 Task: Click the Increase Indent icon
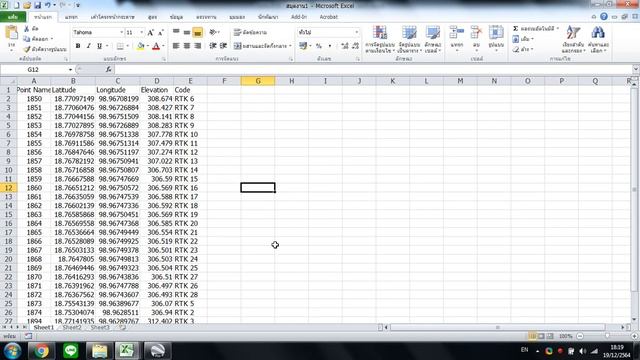pyautogui.click(x=223, y=46)
